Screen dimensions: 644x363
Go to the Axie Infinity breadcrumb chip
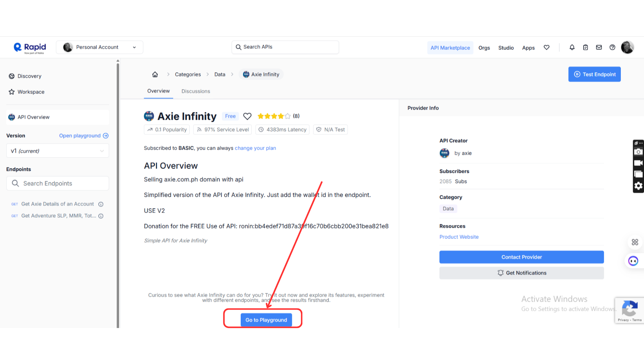pos(261,75)
